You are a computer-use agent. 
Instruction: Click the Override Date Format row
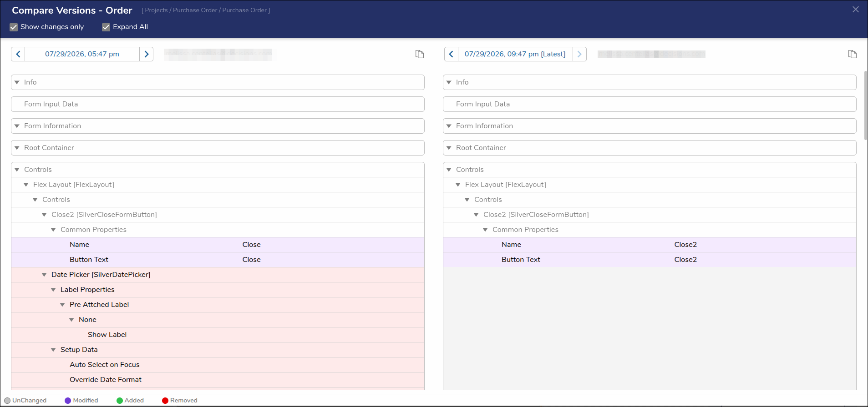(218, 380)
